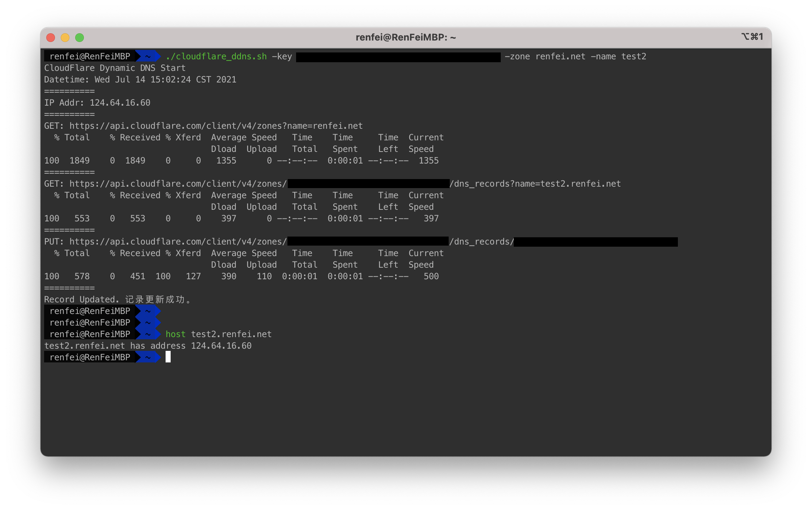This screenshot has height=510, width=812.
Task: Click the green host command word
Action: pyautogui.click(x=175, y=334)
